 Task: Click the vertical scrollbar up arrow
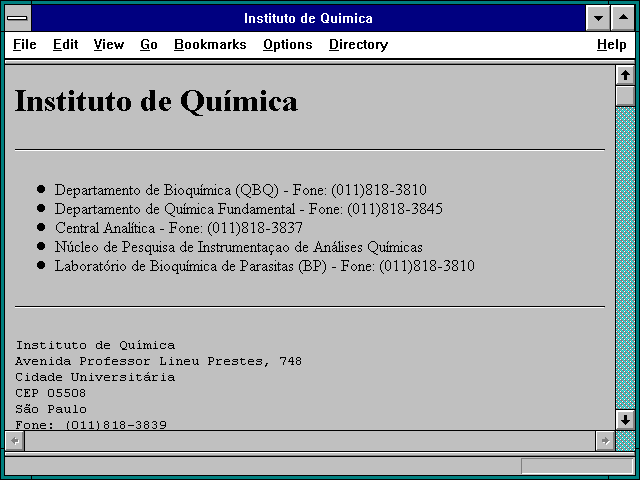click(625, 75)
